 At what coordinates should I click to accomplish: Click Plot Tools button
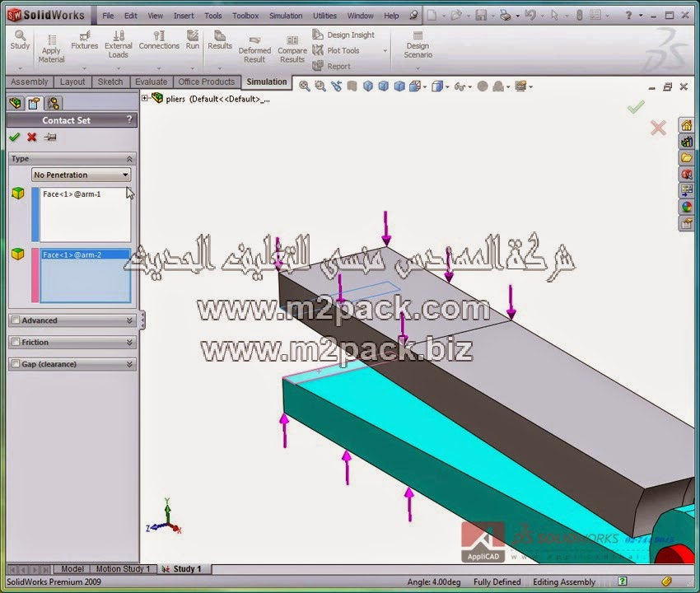[x=336, y=50]
